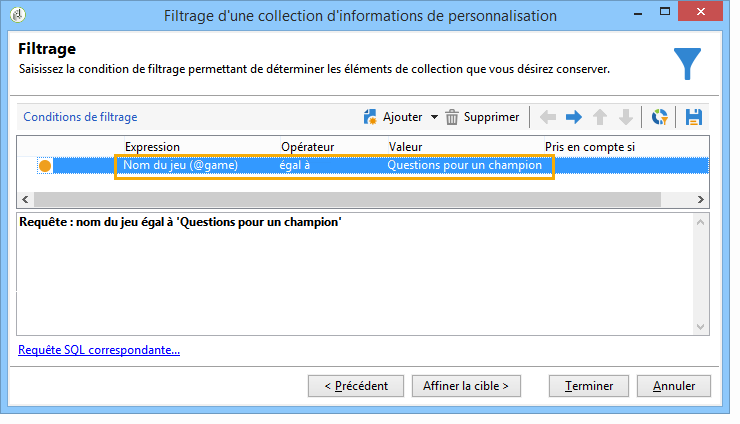
Task: Click the move down arrow icon
Action: point(626,117)
